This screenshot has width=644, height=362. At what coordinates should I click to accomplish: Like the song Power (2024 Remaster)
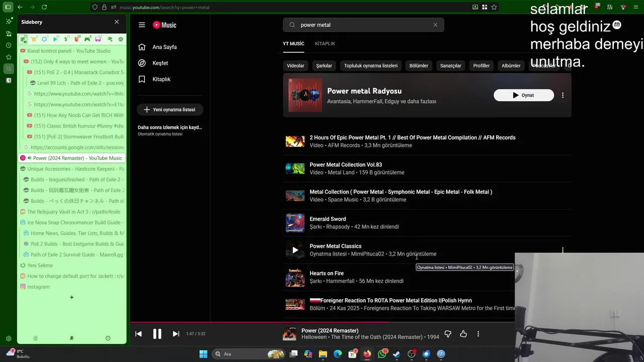(x=463, y=334)
